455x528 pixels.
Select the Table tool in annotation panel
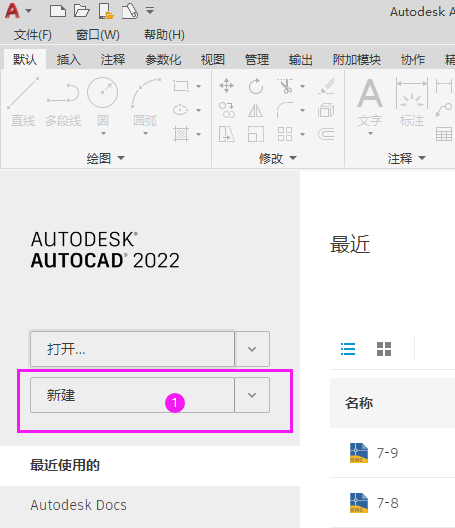pyautogui.click(x=444, y=134)
